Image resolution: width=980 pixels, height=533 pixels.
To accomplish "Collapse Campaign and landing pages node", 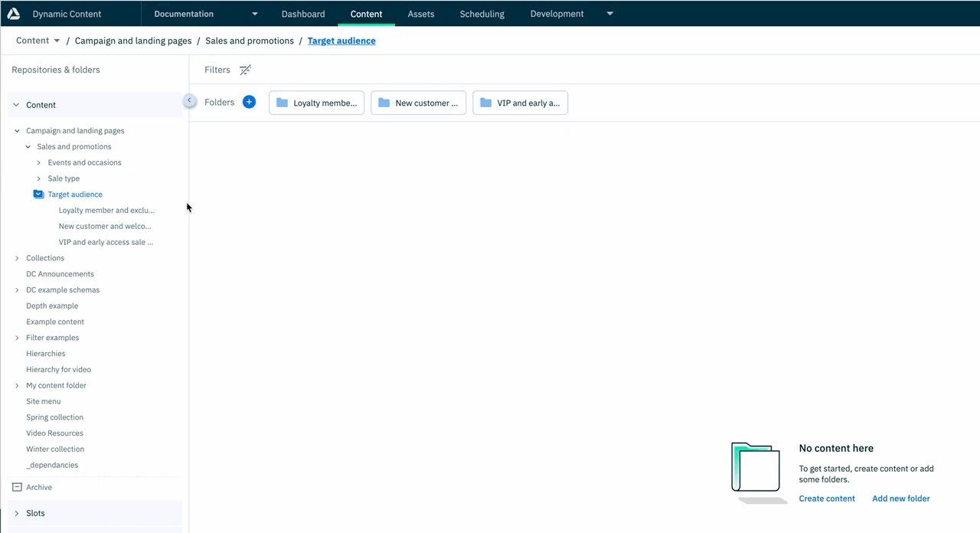I will tap(18, 131).
